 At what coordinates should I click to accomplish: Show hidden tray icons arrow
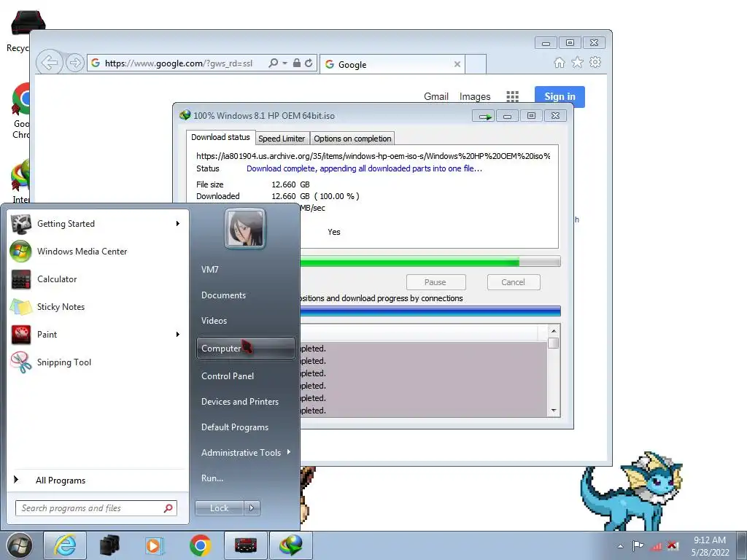coord(620,546)
